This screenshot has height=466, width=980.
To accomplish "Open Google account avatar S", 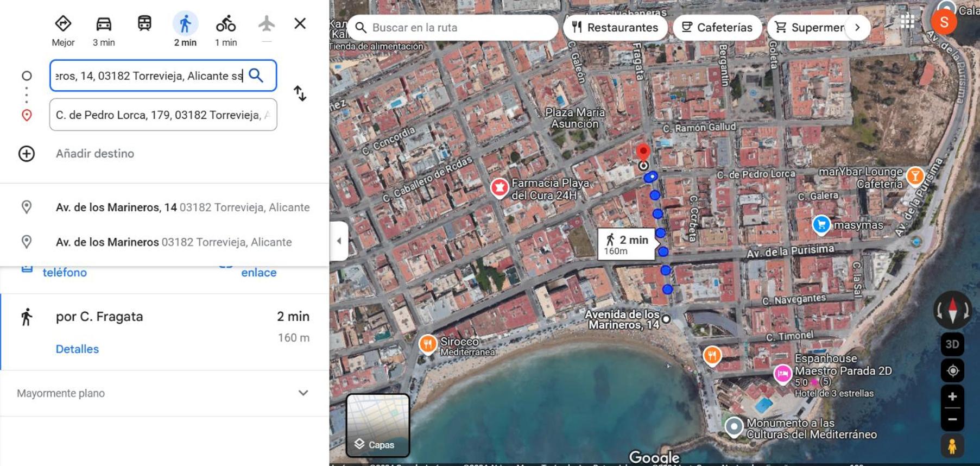I will coord(944,22).
